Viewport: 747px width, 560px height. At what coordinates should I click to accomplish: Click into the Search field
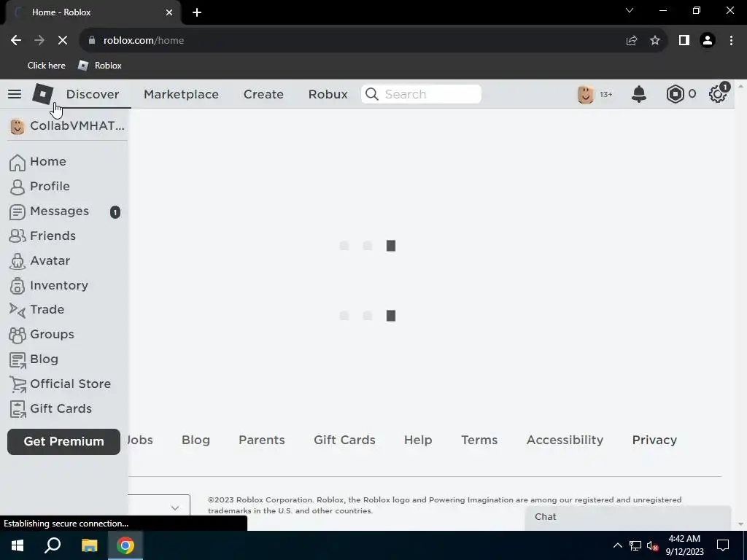pos(421,94)
